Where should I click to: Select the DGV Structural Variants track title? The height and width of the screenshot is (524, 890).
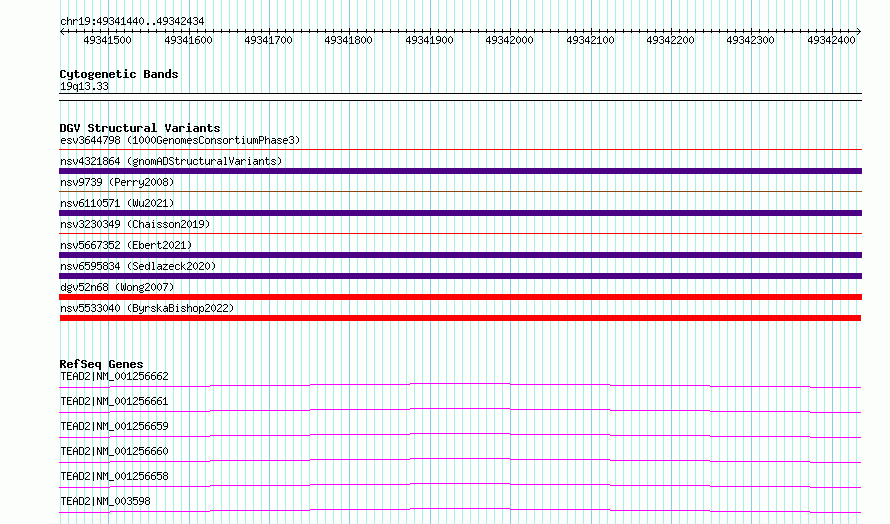point(140,128)
